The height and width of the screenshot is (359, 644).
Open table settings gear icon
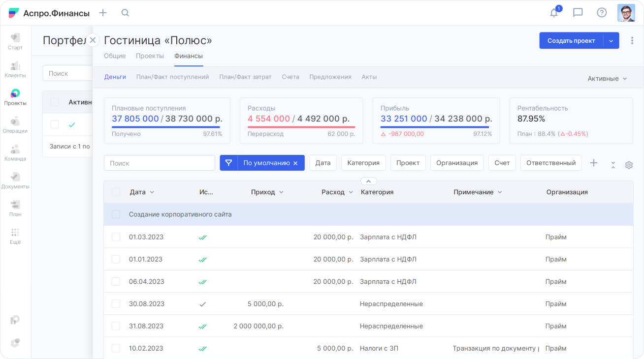pyautogui.click(x=629, y=165)
